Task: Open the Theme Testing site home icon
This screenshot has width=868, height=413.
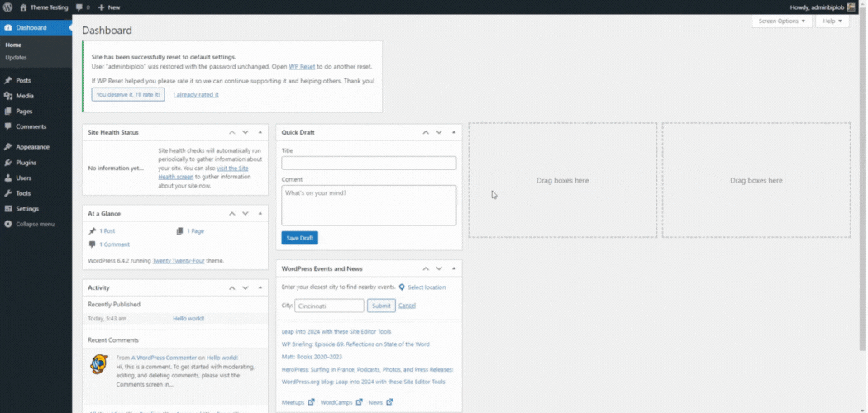Action: (23, 7)
